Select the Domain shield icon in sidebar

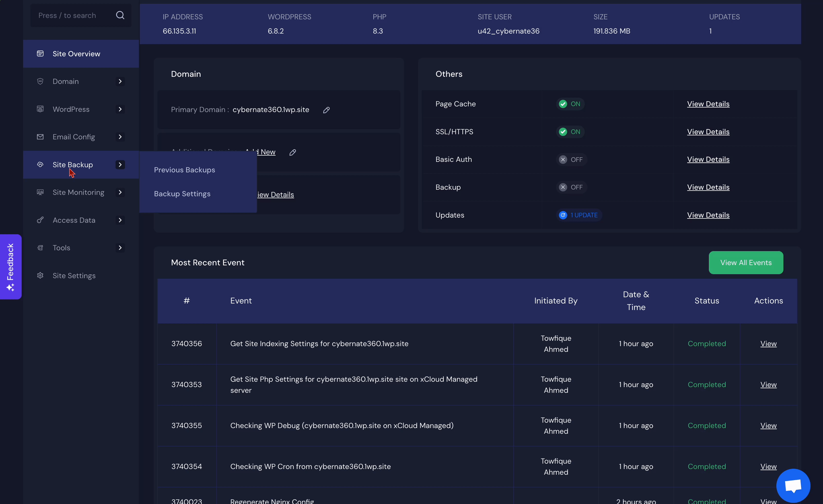40,81
